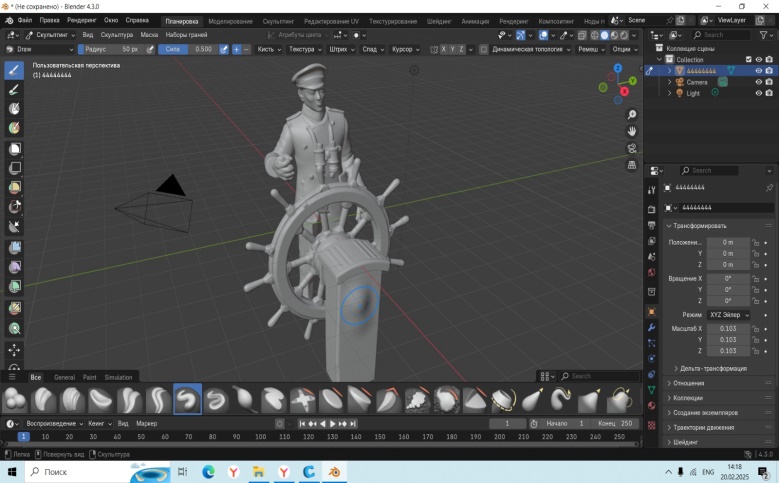
Task: Disable Light rendering with its camera icon
Action: coord(769,93)
